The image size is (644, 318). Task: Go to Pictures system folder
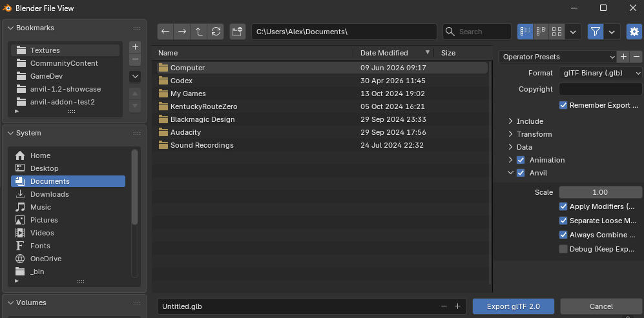tap(68, 220)
